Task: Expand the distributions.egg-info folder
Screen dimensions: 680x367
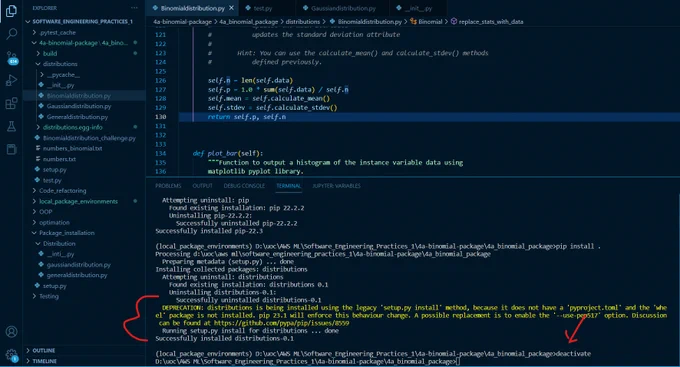Action: (x=72, y=127)
